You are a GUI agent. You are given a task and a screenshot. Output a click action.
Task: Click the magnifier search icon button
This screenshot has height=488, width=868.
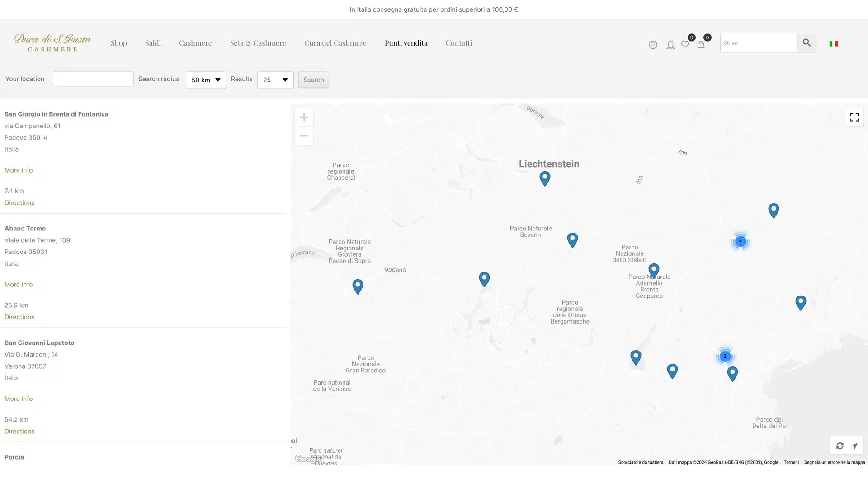pyautogui.click(x=807, y=42)
